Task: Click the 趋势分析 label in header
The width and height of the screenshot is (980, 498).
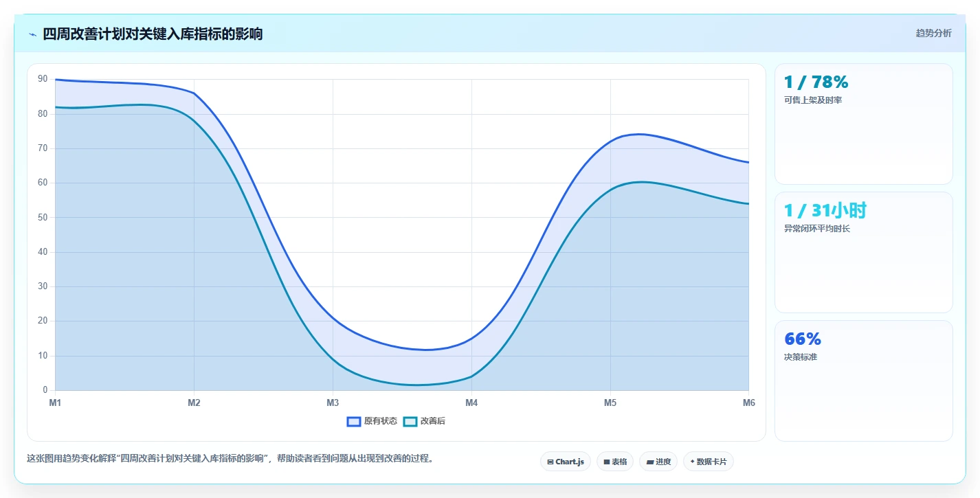Action: click(934, 33)
